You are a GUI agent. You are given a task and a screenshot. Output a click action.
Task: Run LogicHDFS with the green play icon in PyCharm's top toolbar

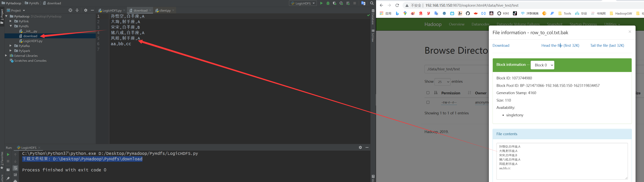321,3
